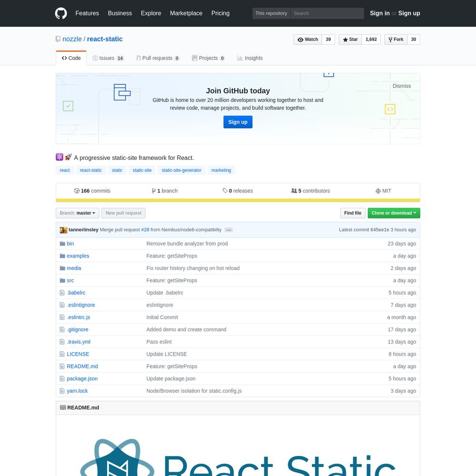This screenshot has width=476, height=476.
Task: Click the law scale icon beside MIT
Action: pyautogui.click(x=378, y=191)
